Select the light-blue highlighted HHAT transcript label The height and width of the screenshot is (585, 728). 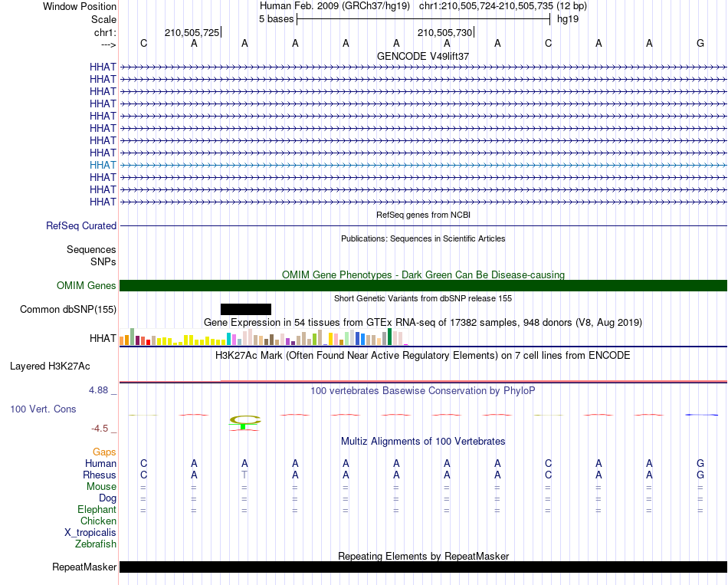pos(103,165)
